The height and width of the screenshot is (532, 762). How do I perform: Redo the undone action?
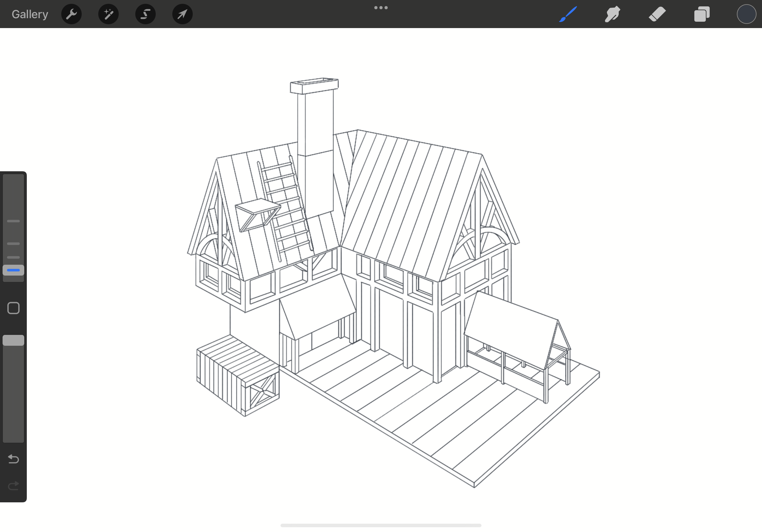(13, 486)
